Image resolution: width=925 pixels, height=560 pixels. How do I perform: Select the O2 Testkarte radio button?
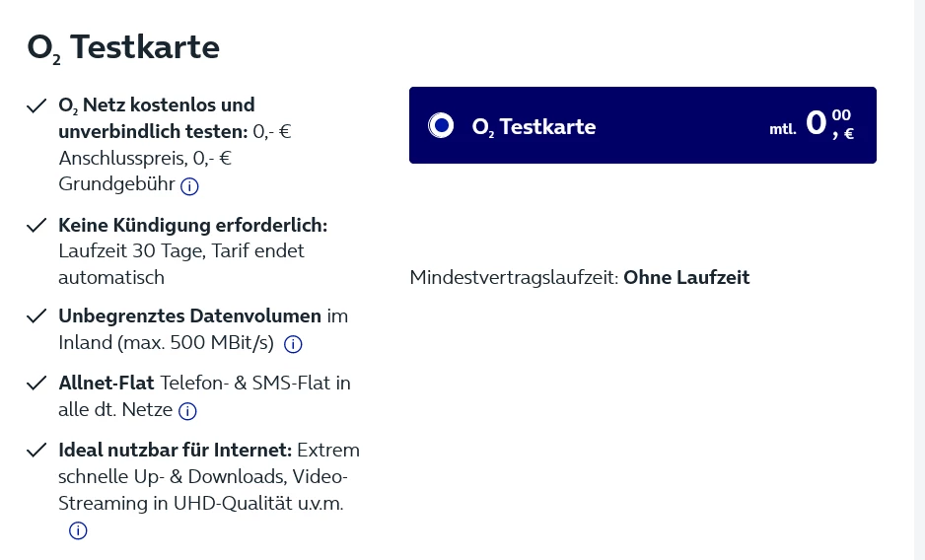[441, 125]
